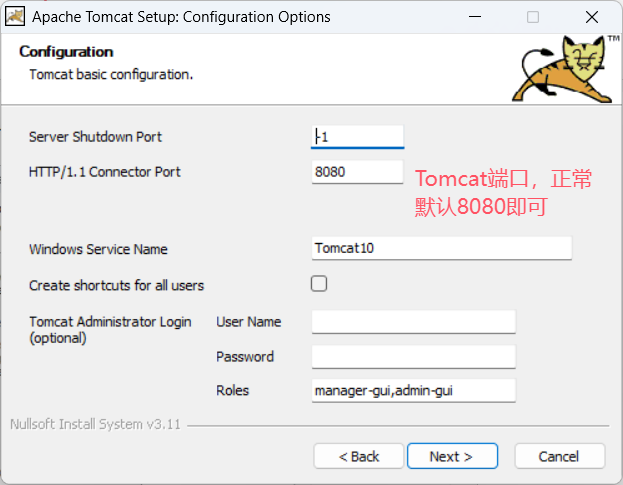The height and width of the screenshot is (485, 623).
Task: Click the Nullsoft Install System v3.11 text
Action: [x=95, y=424]
